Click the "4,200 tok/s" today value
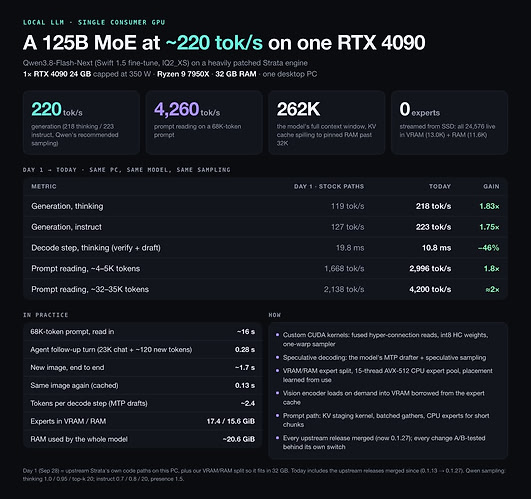The height and width of the screenshot is (499, 531). (x=430, y=289)
